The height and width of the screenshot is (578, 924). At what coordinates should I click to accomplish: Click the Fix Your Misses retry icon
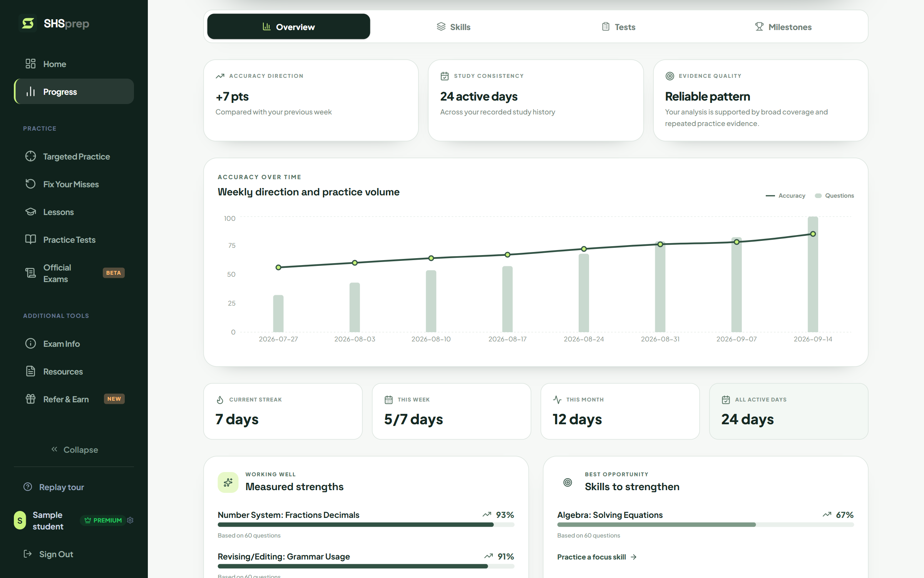[x=30, y=184]
